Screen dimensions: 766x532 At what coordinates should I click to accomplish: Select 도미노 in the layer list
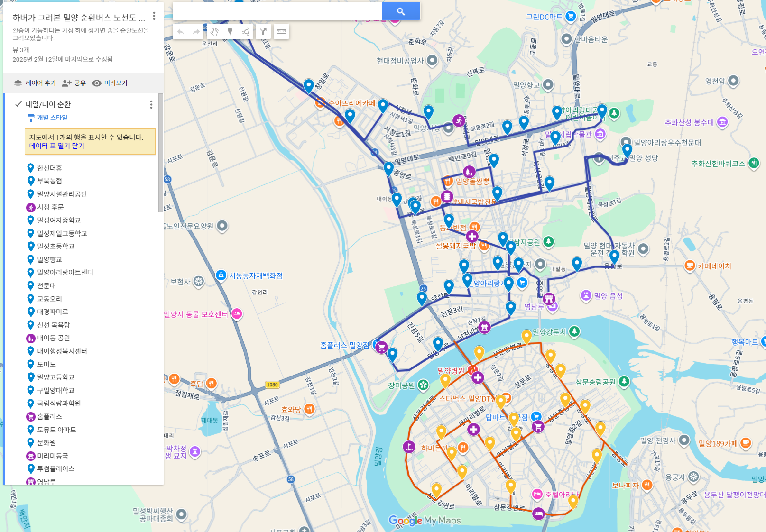[46, 365]
